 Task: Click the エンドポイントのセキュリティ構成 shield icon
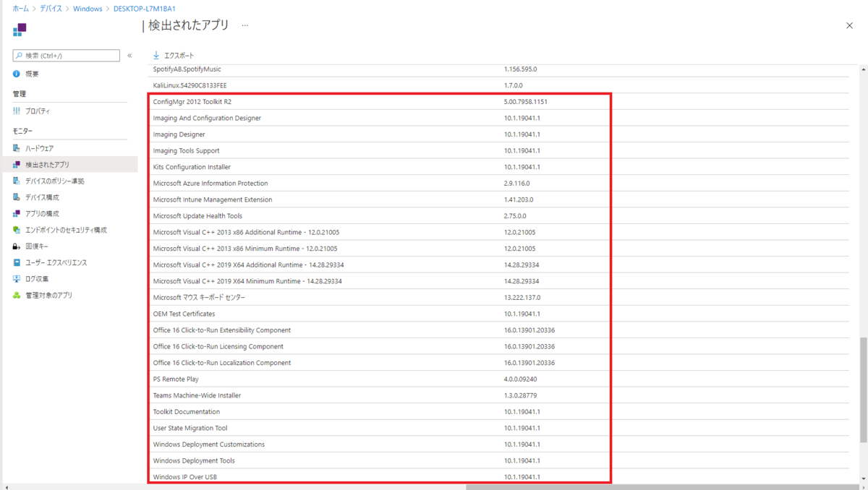[17, 230]
